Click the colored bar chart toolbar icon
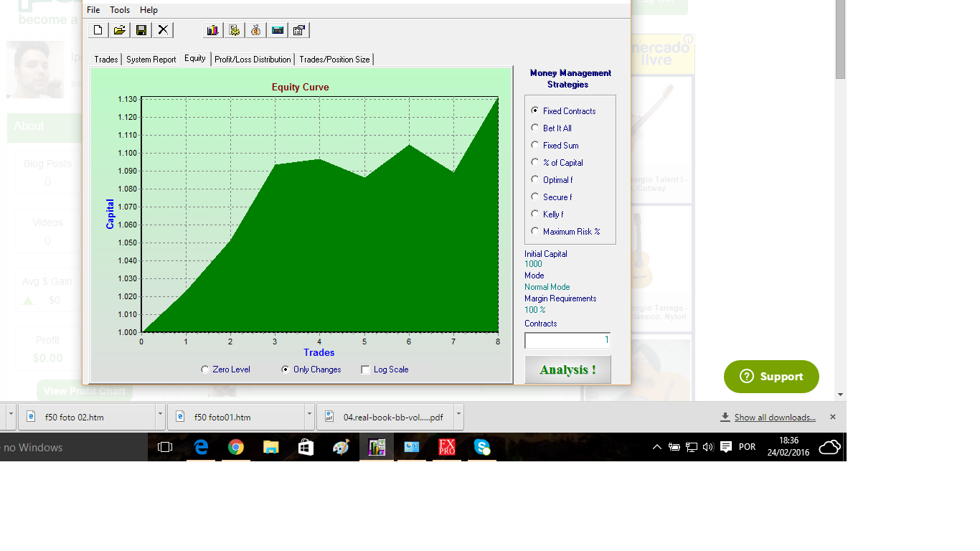This screenshot has height=551, width=980. pyautogui.click(x=212, y=30)
